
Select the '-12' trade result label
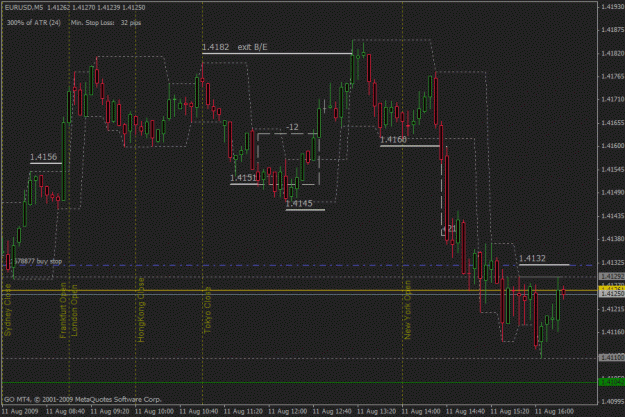pyautogui.click(x=292, y=127)
